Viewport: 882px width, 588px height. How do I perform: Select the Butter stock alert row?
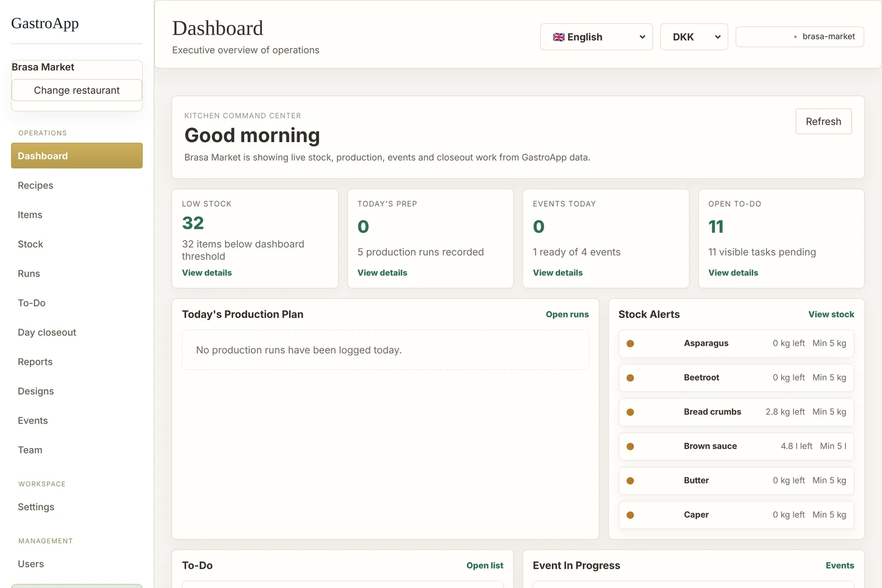tap(736, 481)
